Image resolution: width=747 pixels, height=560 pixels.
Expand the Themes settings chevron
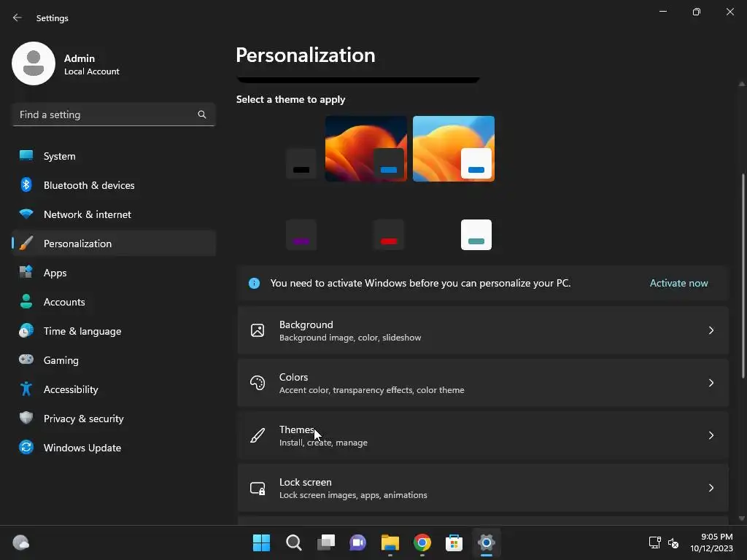pyautogui.click(x=711, y=435)
